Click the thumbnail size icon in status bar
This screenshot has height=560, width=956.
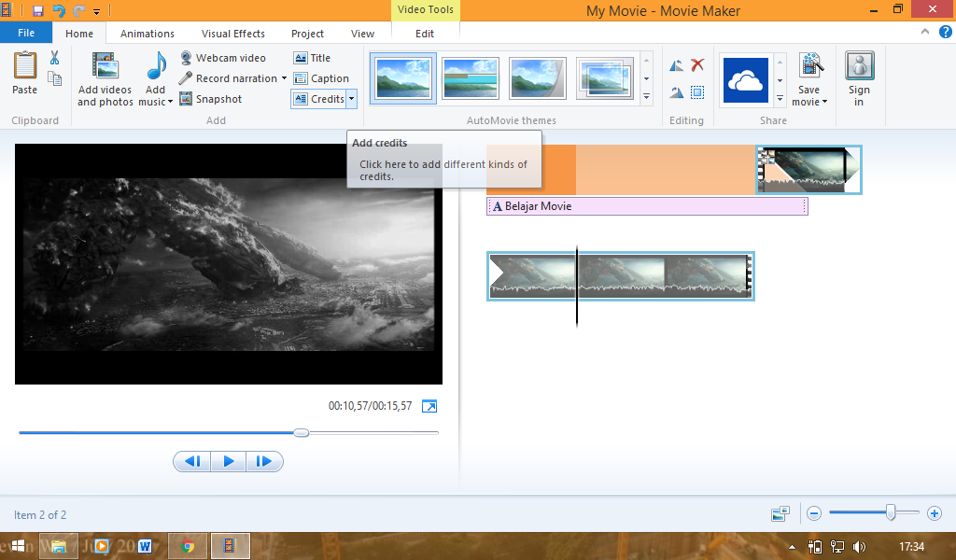(780, 513)
